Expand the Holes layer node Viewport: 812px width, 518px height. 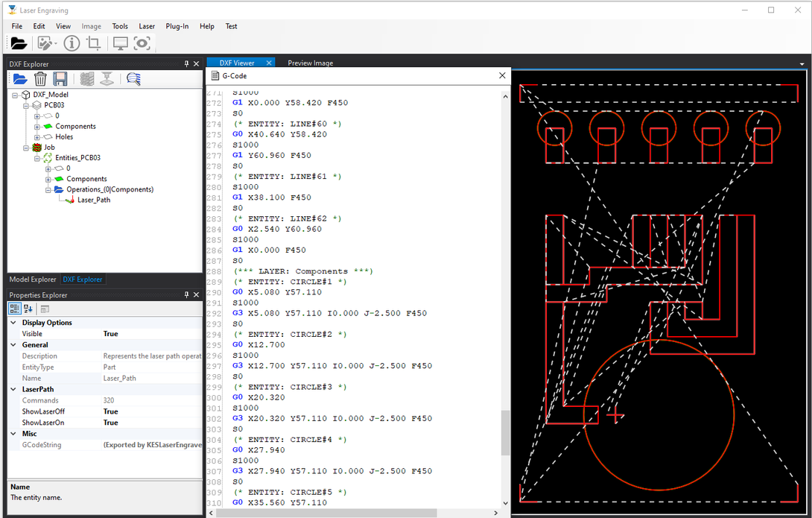coord(37,137)
